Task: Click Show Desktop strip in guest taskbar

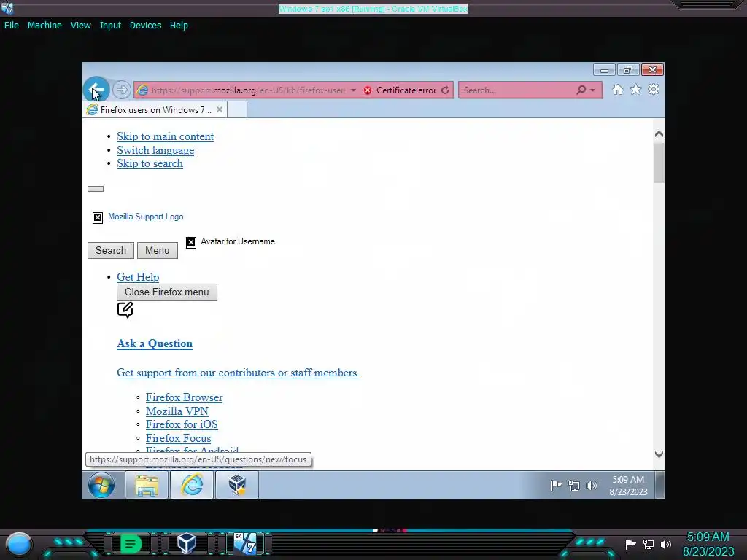Action: [x=659, y=485]
